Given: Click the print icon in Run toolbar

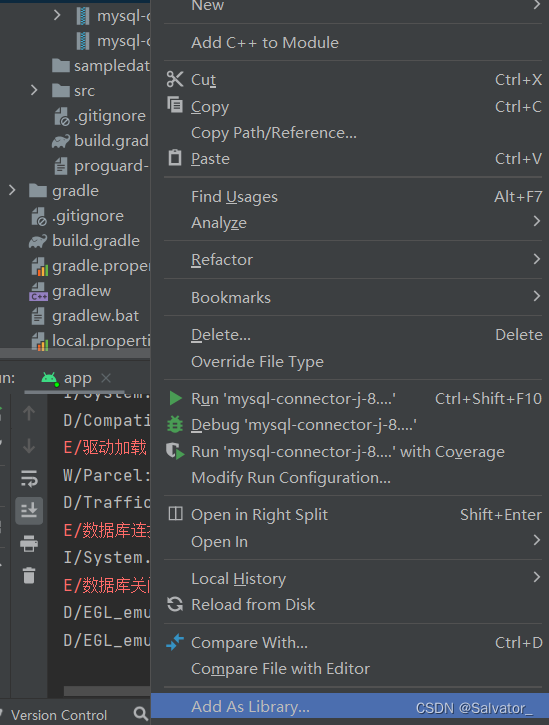Looking at the screenshot, I should click(x=29, y=543).
